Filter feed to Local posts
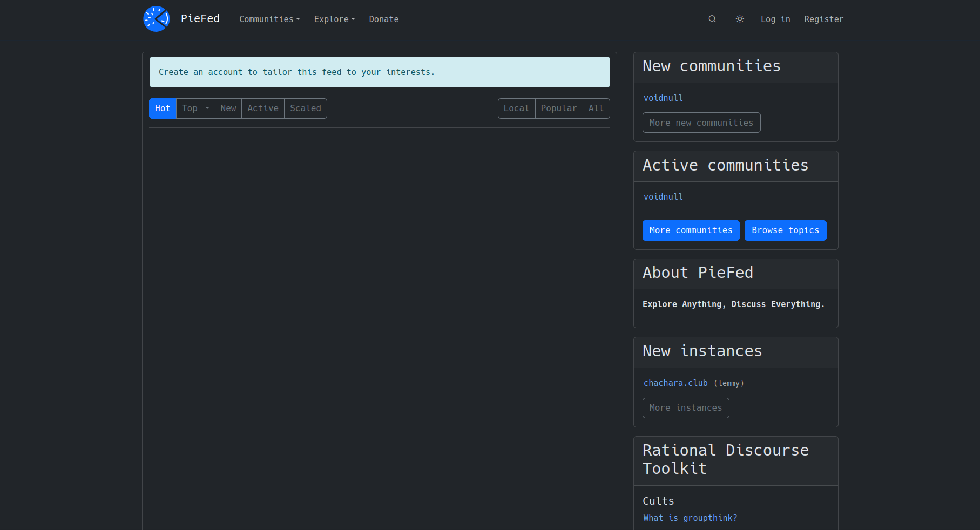This screenshot has width=980, height=530. point(516,108)
